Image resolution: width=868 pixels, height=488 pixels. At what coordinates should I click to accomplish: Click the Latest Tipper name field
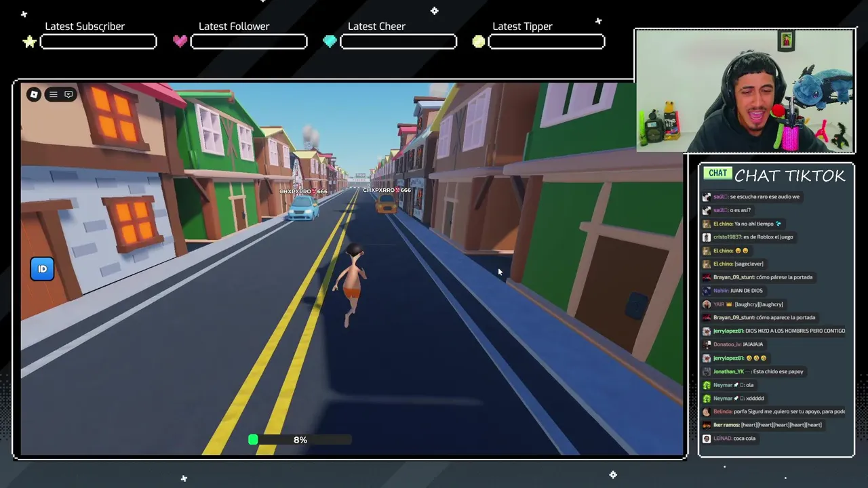(547, 42)
